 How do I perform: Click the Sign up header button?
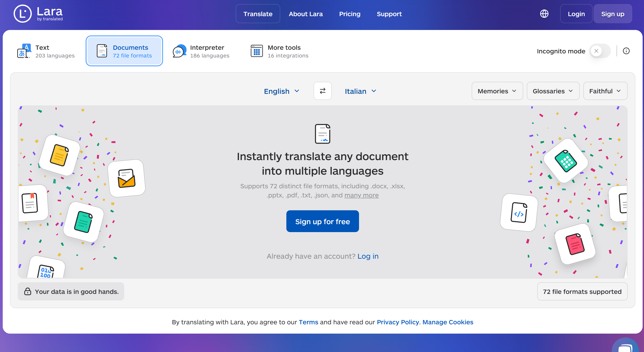click(613, 14)
